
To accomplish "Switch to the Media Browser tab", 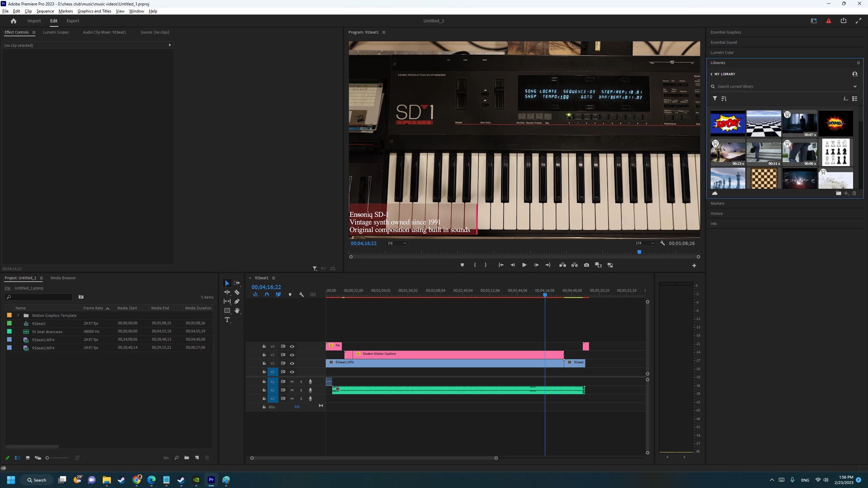I will [63, 278].
